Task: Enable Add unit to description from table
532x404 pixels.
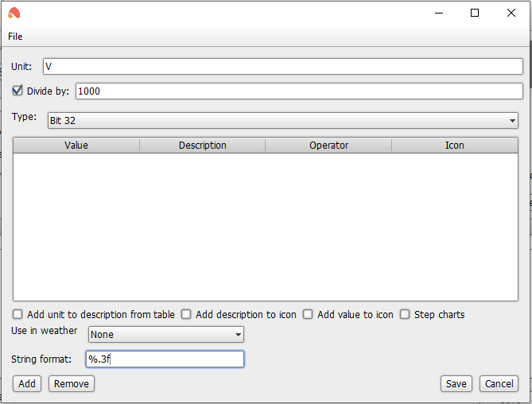Action: coord(17,314)
